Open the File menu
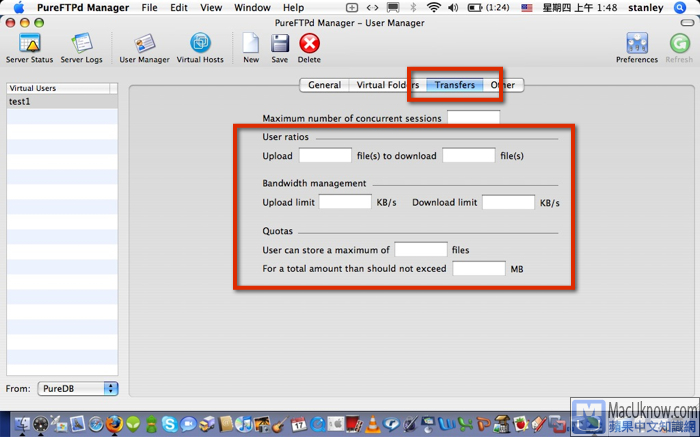Image resolution: width=700 pixels, height=437 pixels. [x=149, y=8]
